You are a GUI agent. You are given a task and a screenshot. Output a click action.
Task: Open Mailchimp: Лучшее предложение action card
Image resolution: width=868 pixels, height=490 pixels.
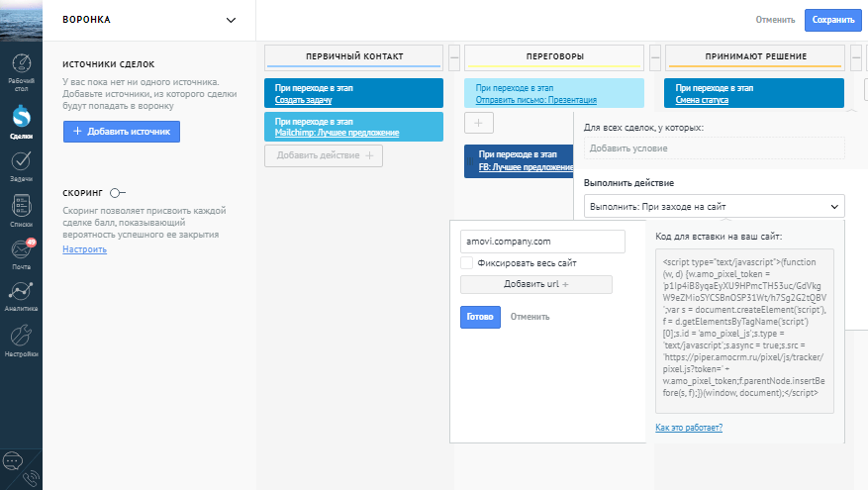(353, 127)
